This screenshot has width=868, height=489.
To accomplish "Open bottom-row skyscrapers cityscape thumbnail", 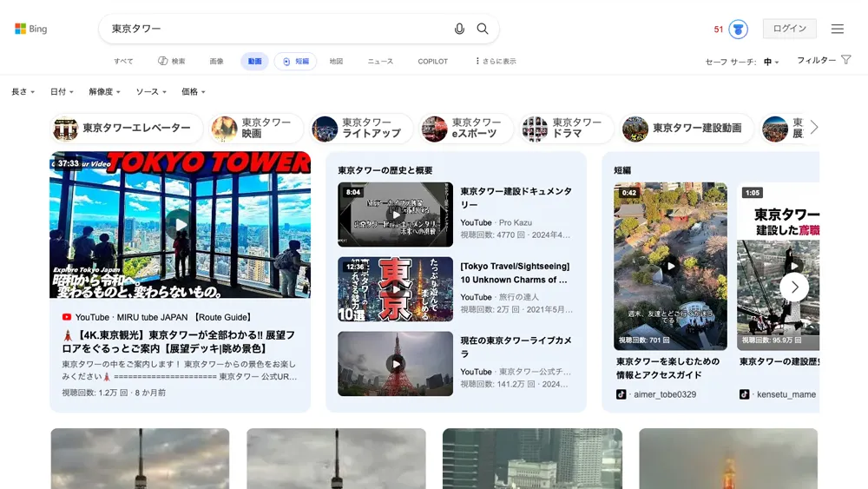I will point(533,459).
